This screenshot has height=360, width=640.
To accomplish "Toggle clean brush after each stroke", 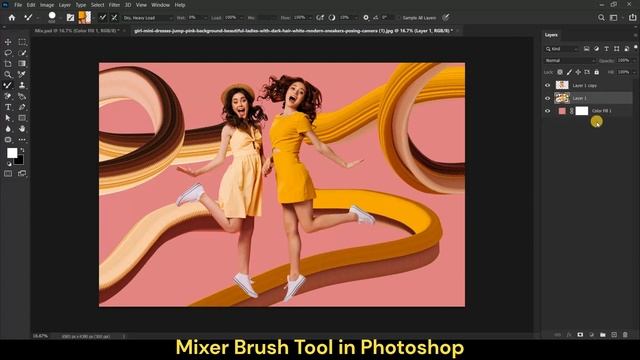I will pos(114,18).
